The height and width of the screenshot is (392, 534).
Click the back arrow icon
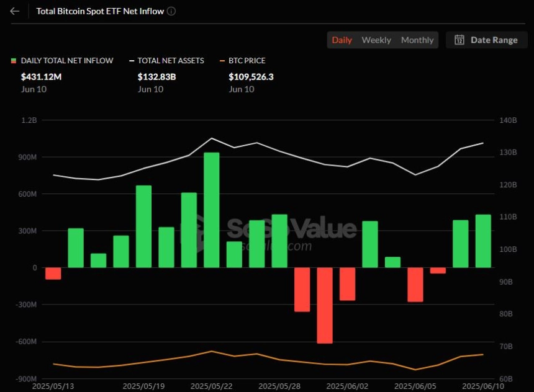tap(15, 11)
